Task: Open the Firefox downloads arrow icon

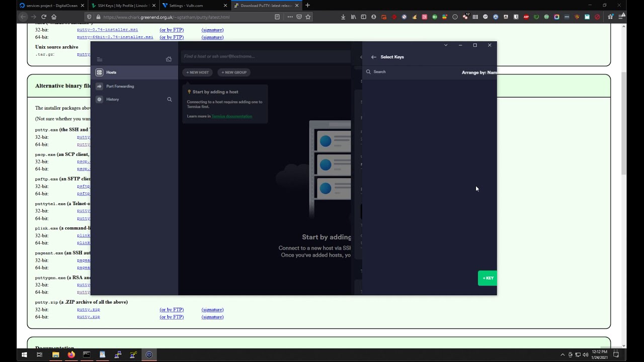Action: (343, 17)
